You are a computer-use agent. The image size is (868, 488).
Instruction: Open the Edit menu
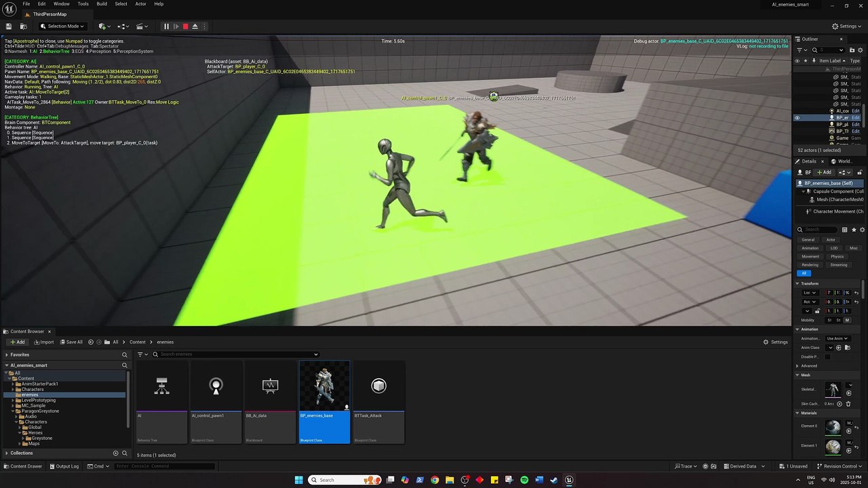(41, 4)
